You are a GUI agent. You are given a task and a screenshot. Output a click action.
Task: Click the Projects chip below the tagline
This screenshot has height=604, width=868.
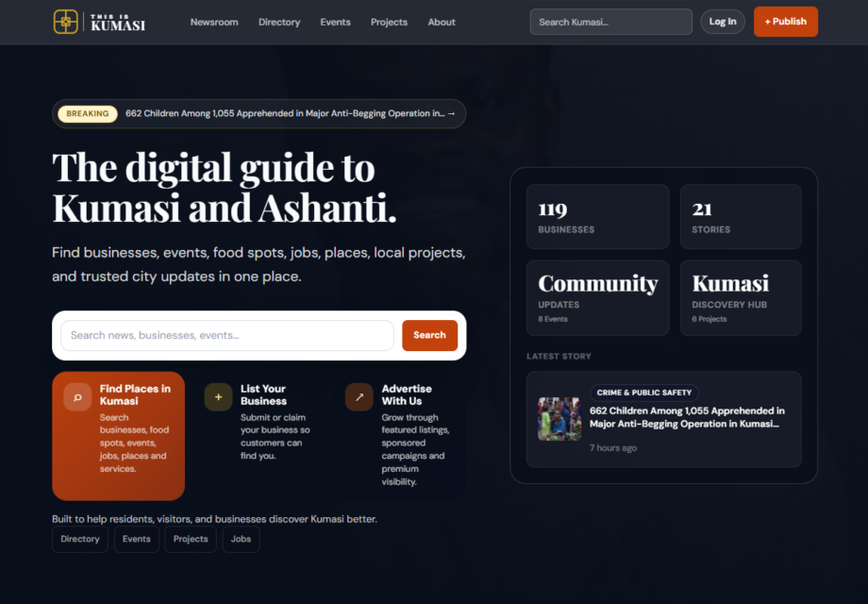[191, 539]
